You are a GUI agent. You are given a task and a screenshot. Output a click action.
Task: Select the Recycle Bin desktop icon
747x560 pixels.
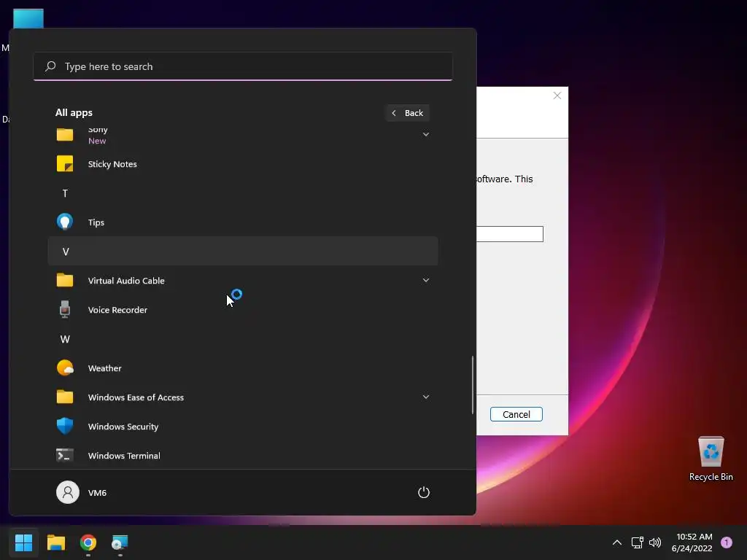711,458
